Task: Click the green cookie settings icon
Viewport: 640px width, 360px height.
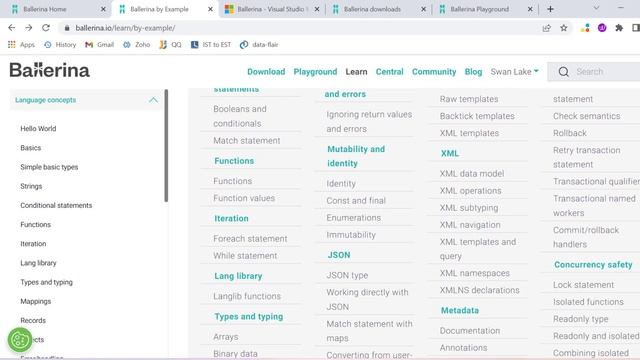Action: [x=20, y=340]
